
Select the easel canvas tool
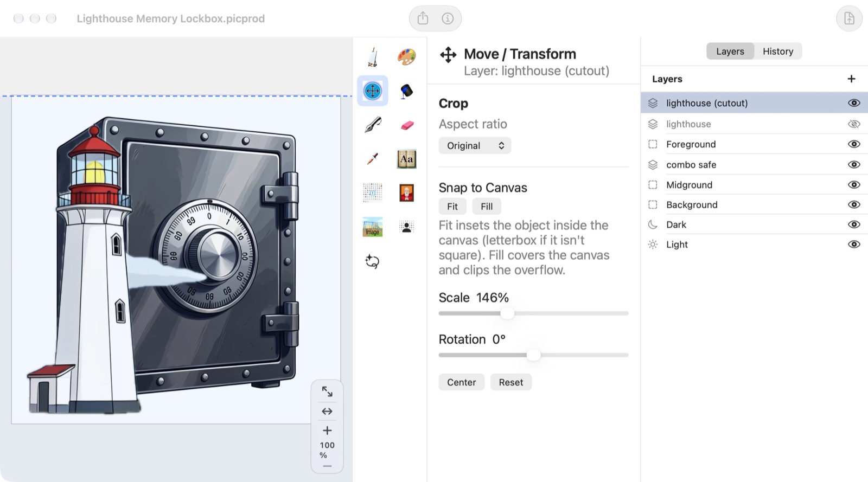[373, 56]
